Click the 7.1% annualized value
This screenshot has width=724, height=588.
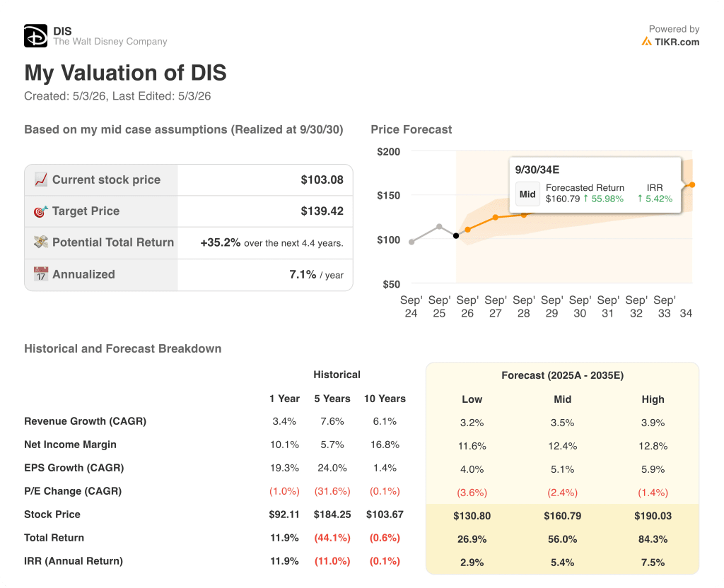(x=303, y=274)
